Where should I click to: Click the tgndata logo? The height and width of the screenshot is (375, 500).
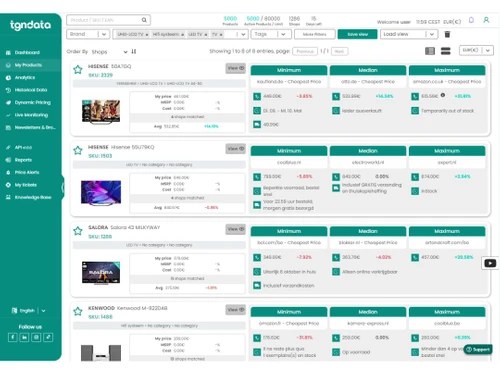(30, 25)
